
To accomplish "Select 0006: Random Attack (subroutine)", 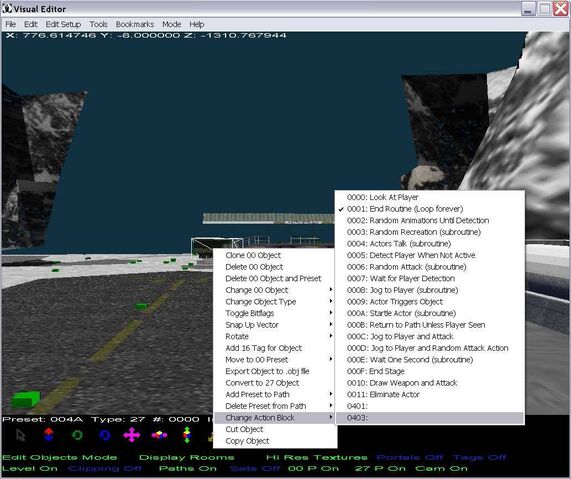I will pos(430,267).
